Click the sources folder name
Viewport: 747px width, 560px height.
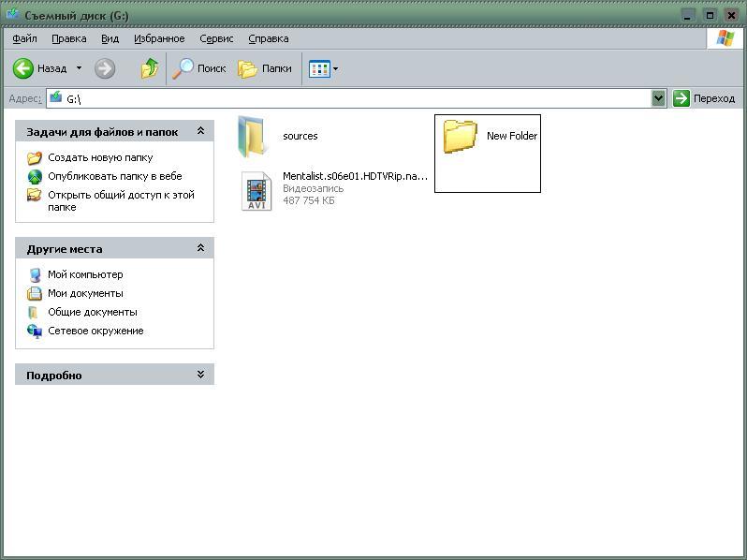coord(300,136)
